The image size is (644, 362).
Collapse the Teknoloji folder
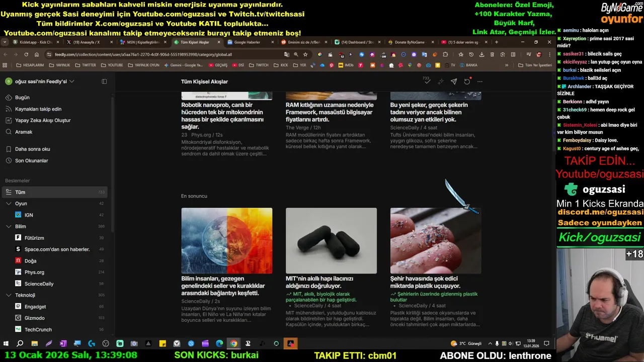9,295
